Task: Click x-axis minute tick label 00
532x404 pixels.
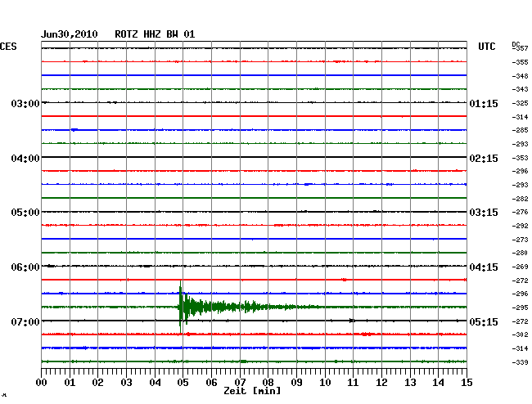Action: click(x=42, y=383)
